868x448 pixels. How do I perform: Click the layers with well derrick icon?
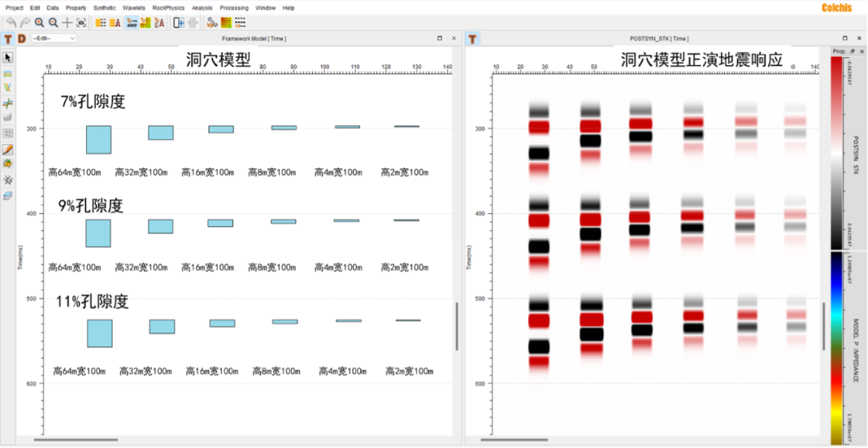115,23
